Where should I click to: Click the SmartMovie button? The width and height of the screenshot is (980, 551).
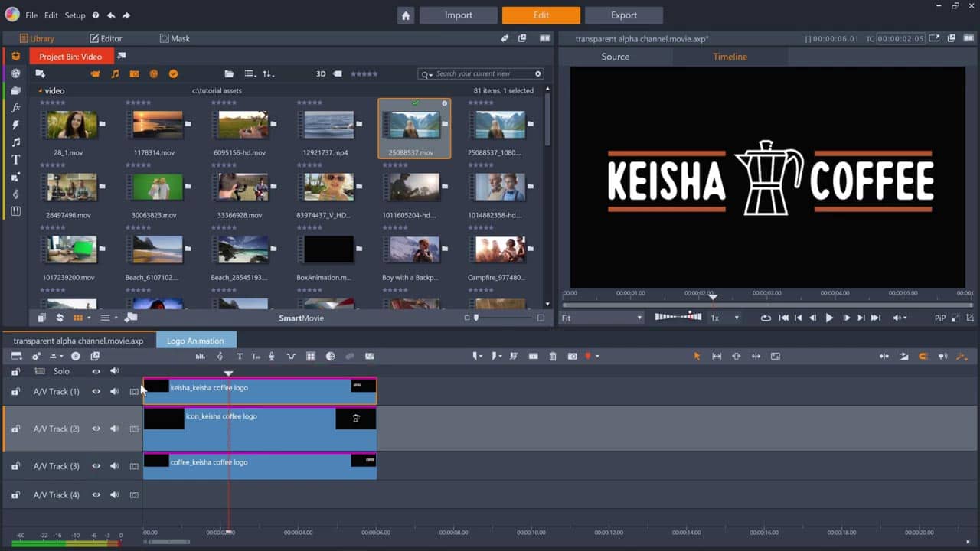coord(301,318)
